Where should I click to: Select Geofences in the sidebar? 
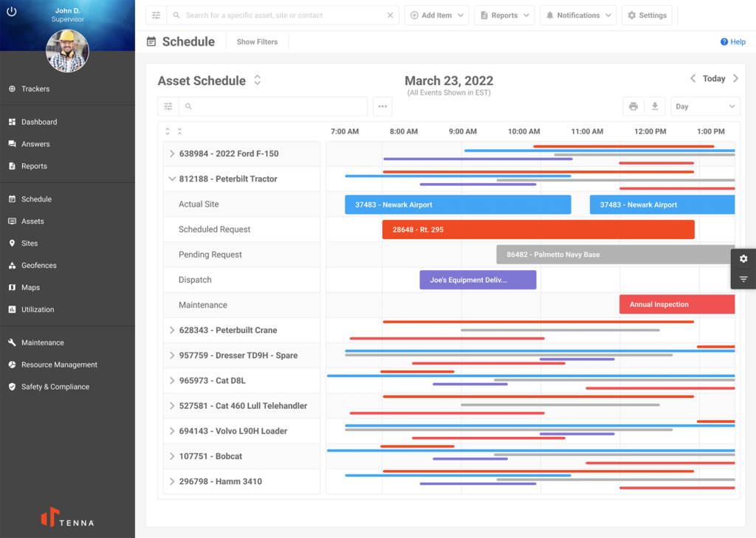tap(38, 266)
